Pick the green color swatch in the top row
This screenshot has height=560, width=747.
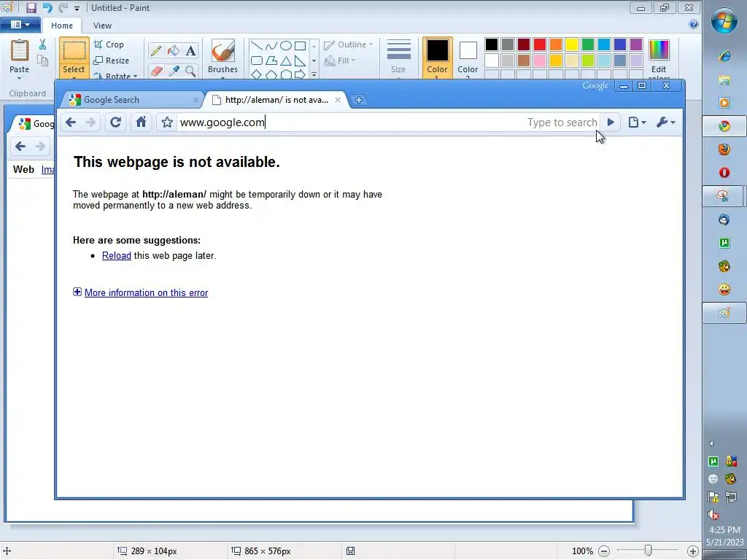click(x=588, y=44)
